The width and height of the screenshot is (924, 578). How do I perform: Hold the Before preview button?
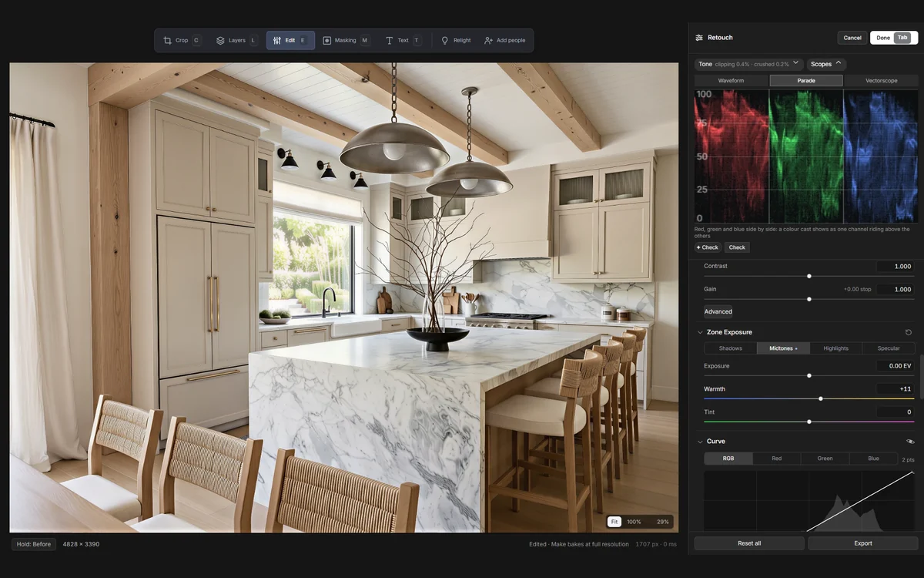[34, 544]
